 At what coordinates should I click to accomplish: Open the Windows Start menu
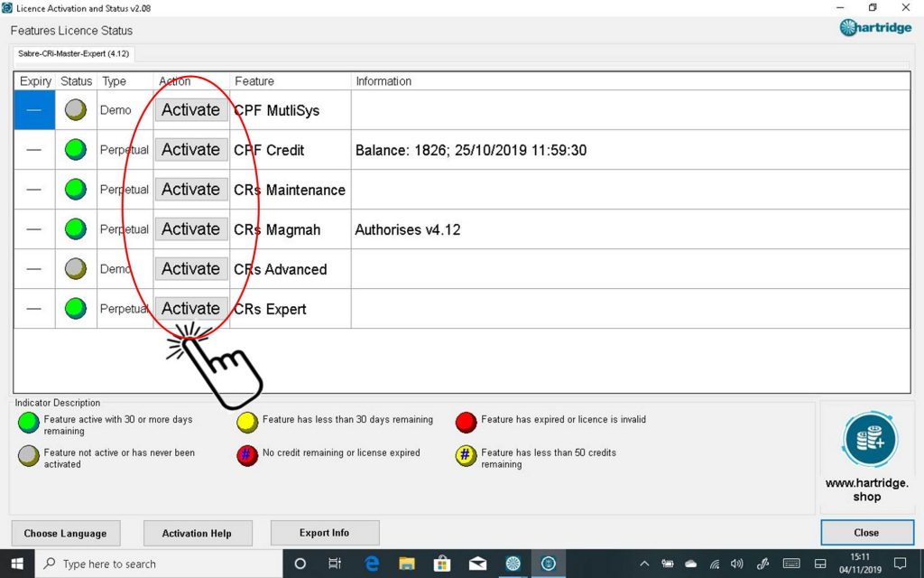(x=17, y=564)
